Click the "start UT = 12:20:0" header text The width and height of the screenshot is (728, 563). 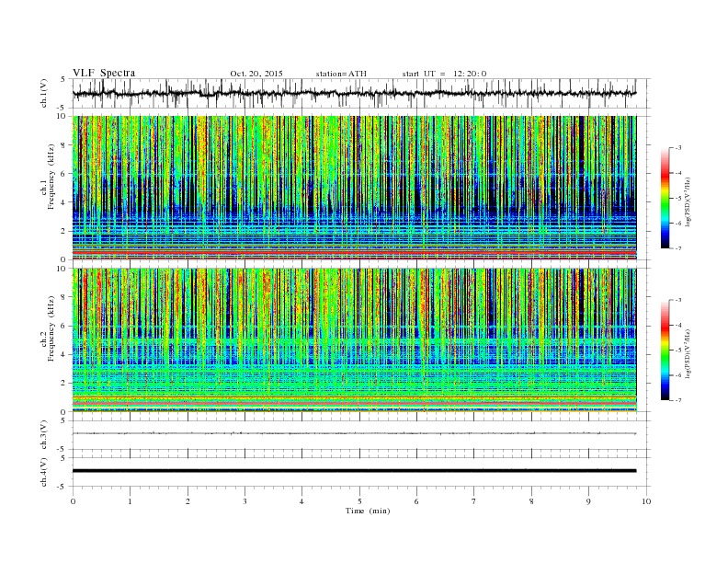pyautogui.click(x=444, y=74)
